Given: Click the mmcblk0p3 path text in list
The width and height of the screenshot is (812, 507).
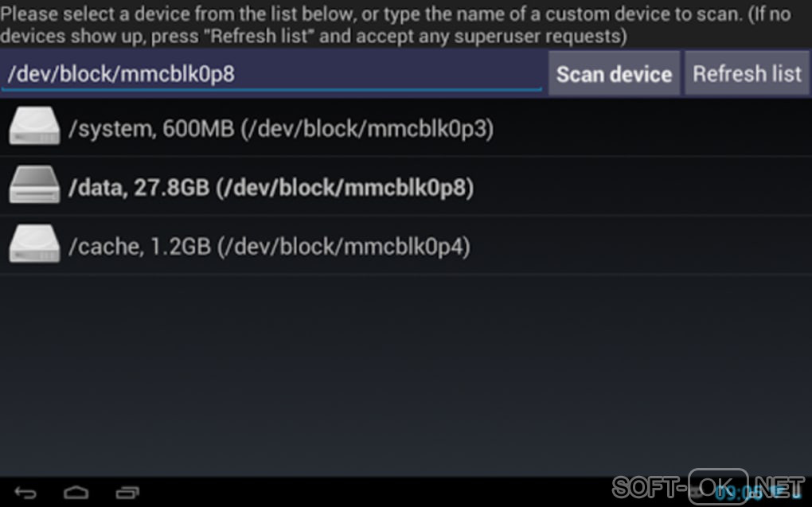Looking at the screenshot, I should (x=367, y=128).
